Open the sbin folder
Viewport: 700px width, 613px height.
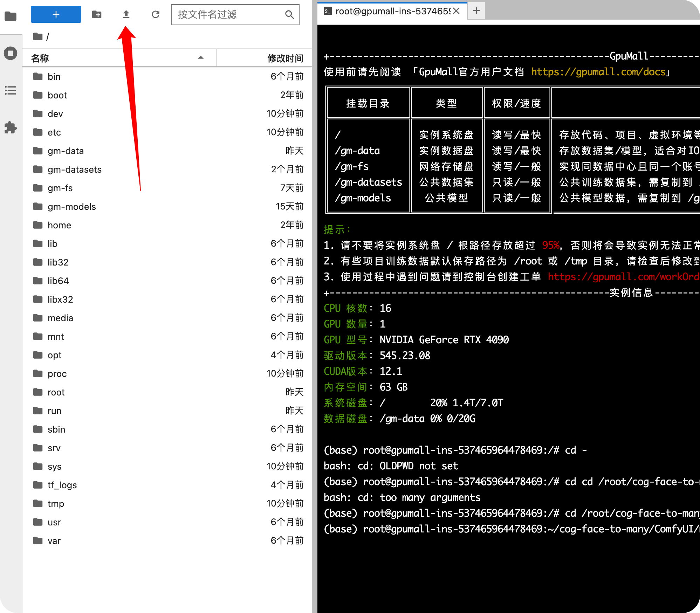(x=167, y=429)
